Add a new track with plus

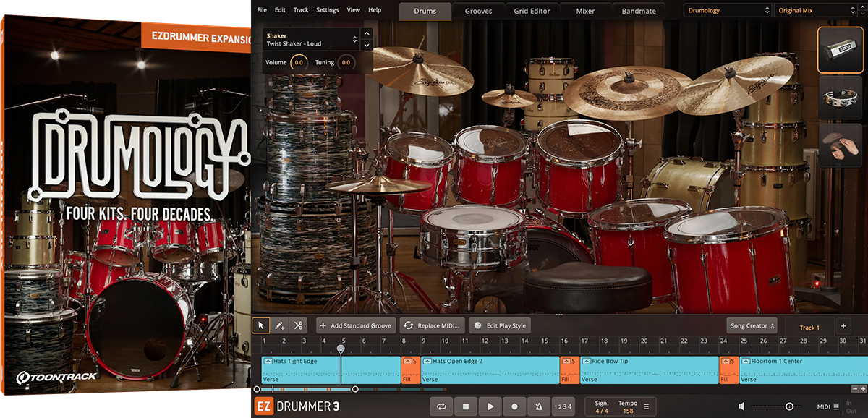(843, 326)
